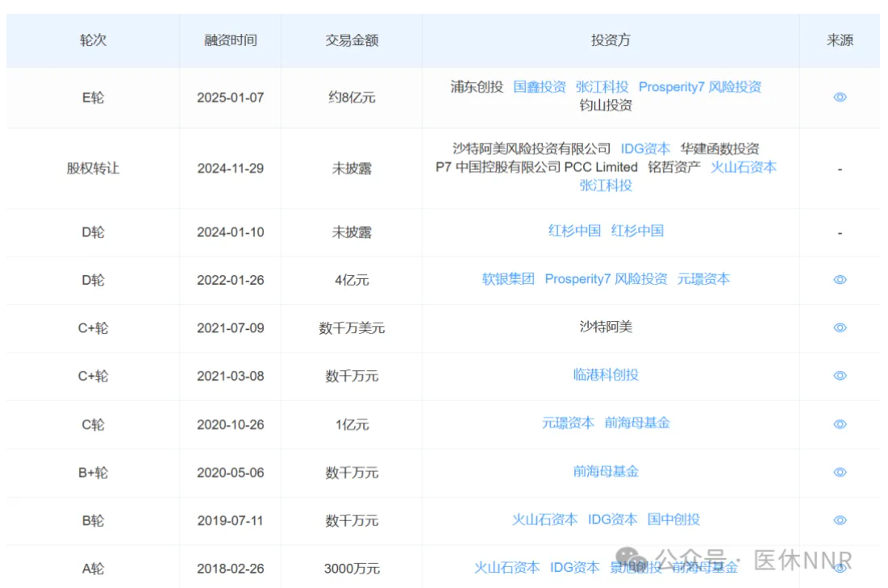Screen dimensions: 888x588
Task: Click the eye icon in the 2021-07-09 row
Action: coord(840,328)
